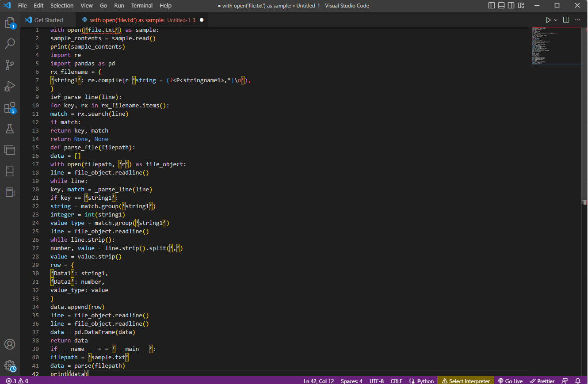Change encoding via UTF-8 status item
This screenshot has width=588, height=384.
376,381
